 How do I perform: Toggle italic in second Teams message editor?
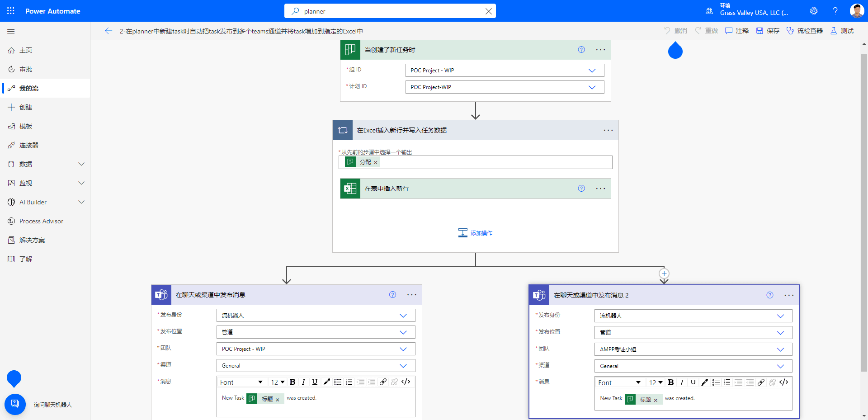(682, 382)
